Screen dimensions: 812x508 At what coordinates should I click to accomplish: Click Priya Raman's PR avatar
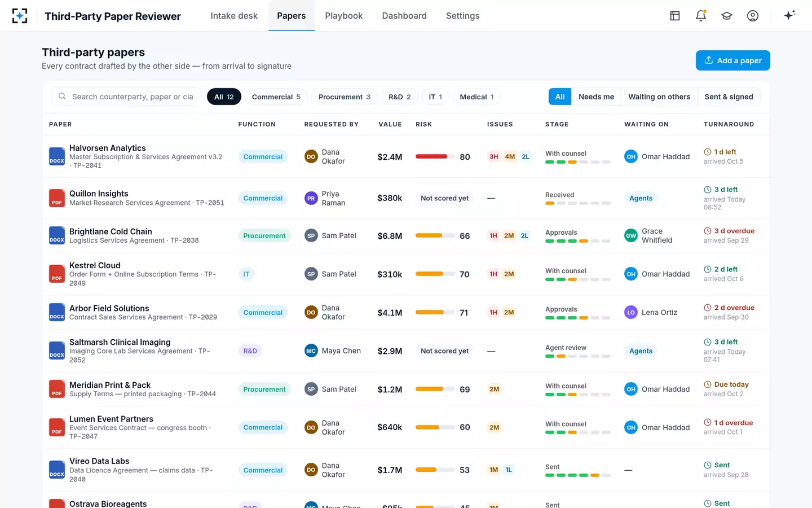(311, 198)
